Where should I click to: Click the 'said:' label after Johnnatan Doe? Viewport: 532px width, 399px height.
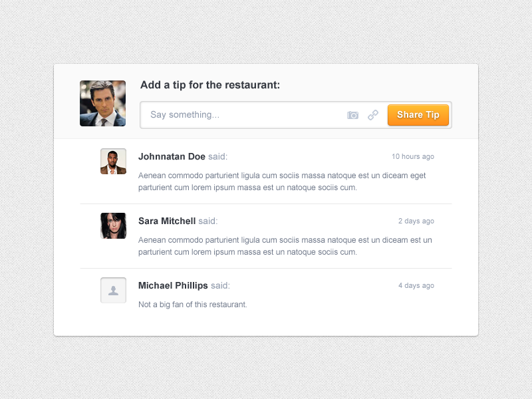218,156
